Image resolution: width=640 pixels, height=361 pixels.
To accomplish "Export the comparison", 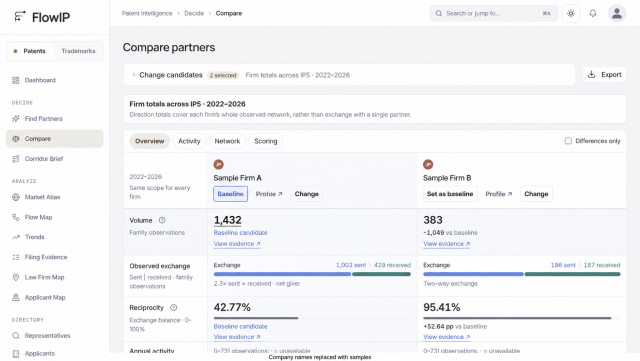I will pyautogui.click(x=604, y=75).
